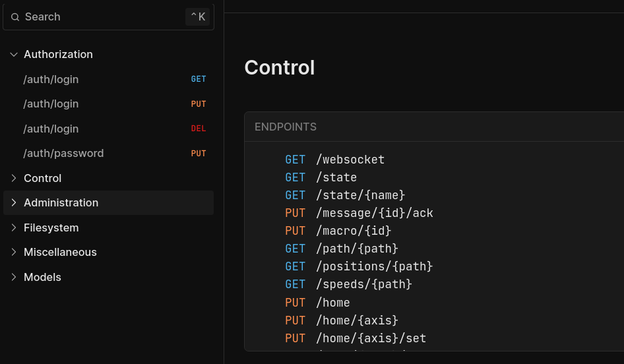
Task: Open the PUT /message/{id}/ack endpoint
Action: tap(359, 213)
